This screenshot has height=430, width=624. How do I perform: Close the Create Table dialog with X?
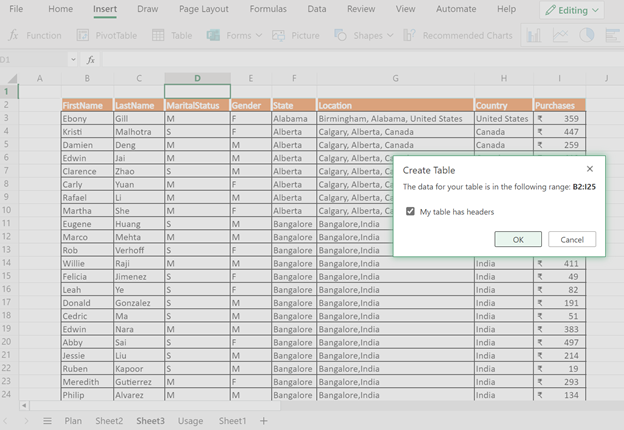[x=590, y=169]
